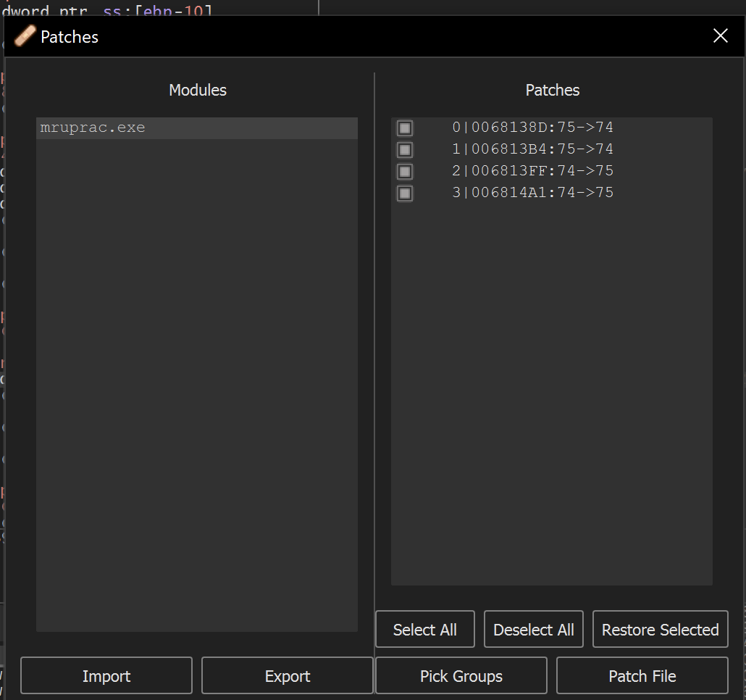746x700 pixels.
Task: Import patches from file
Action: [x=106, y=676]
